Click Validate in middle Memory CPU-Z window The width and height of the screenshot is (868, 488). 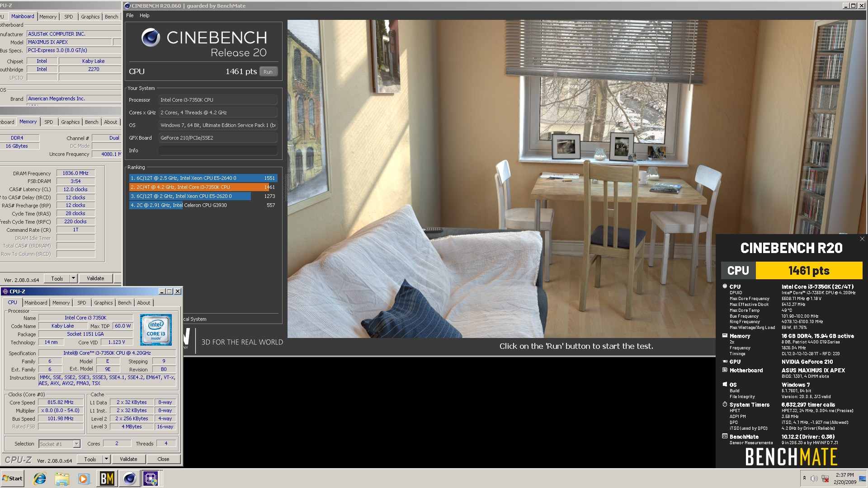95,278
